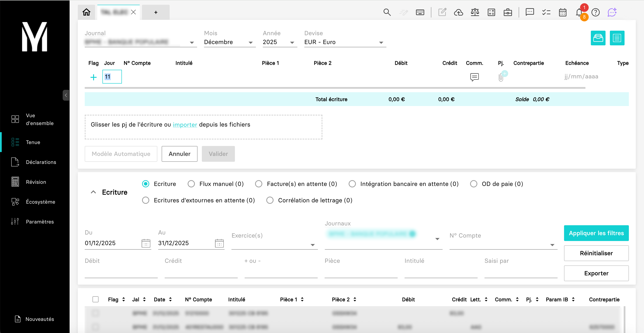644x333 pixels.
Task: Open the search magnifier icon
Action: (387, 12)
